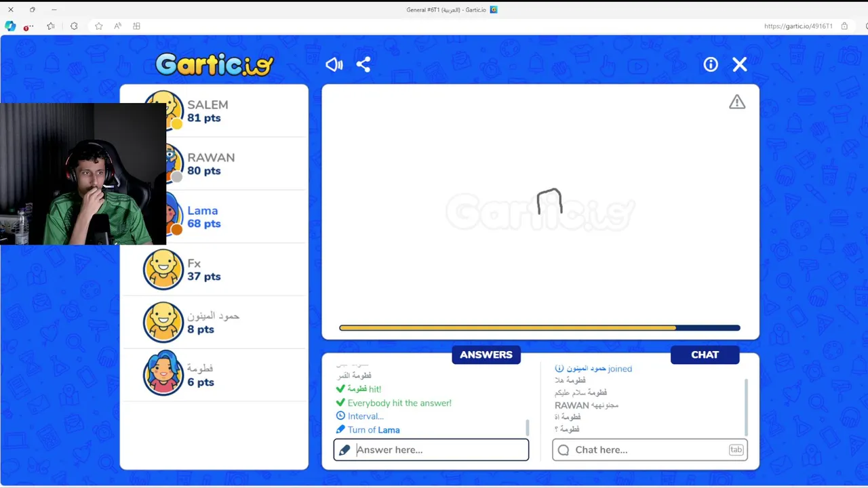Click the chat list scrollbar
Image resolution: width=868 pixels, height=488 pixels.
pos(746,407)
